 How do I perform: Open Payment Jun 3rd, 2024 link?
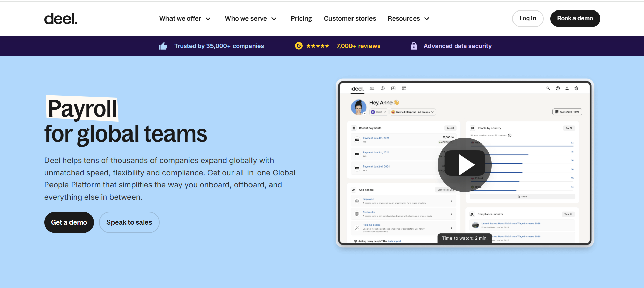pyautogui.click(x=376, y=152)
